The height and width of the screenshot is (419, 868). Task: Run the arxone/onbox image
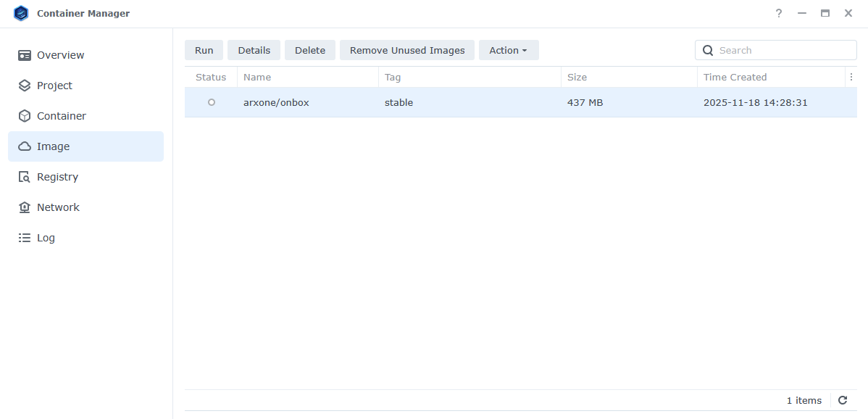tap(204, 50)
